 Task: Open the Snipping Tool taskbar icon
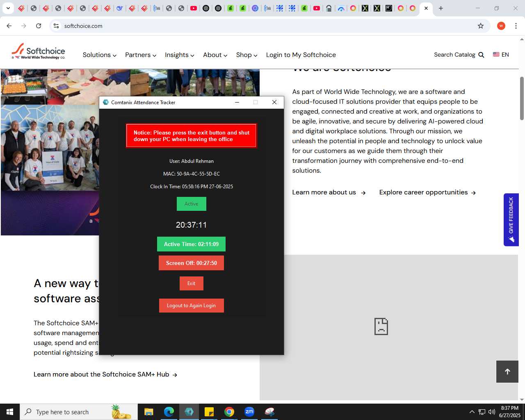(269, 412)
